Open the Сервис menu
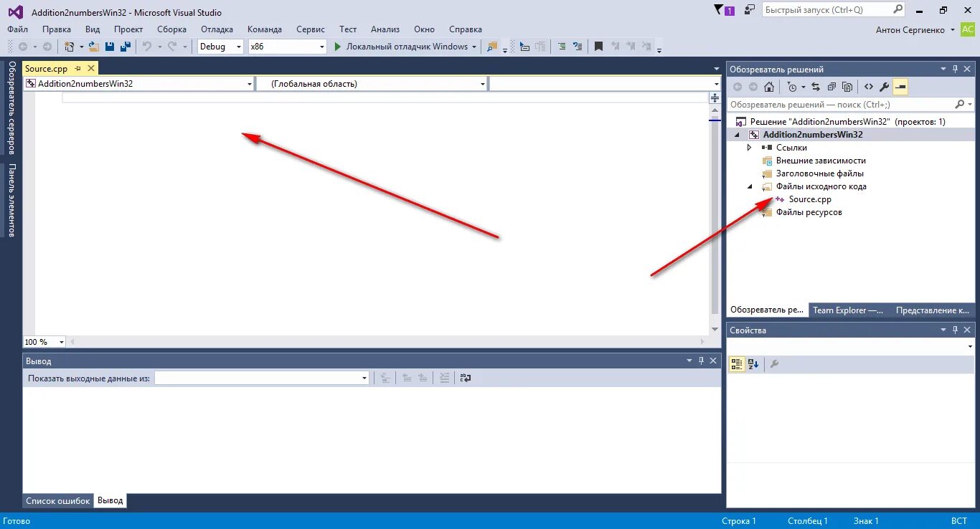This screenshot has height=529, width=980. click(x=311, y=29)
